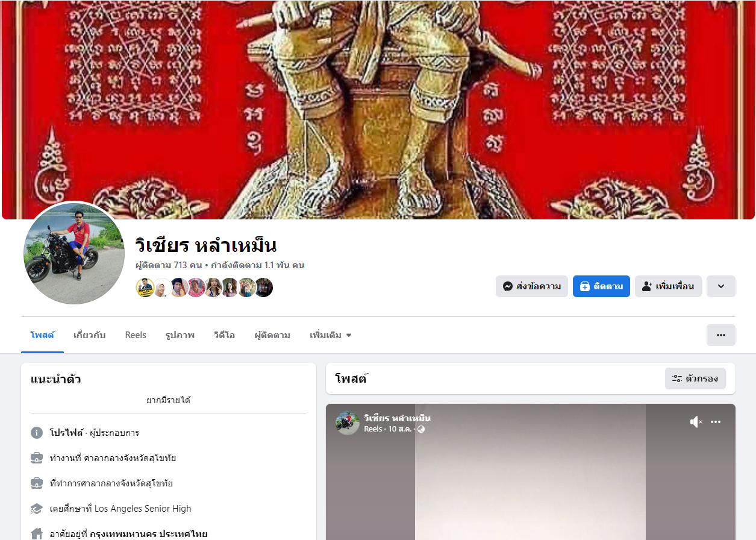The height and width of the screenshot is (540, 756).
Task: Open the ผู้ติดตาม tab
Action: (272, 335)
